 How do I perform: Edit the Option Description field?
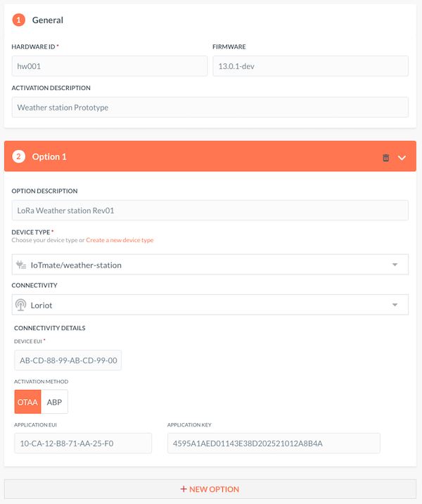point(210,210)
